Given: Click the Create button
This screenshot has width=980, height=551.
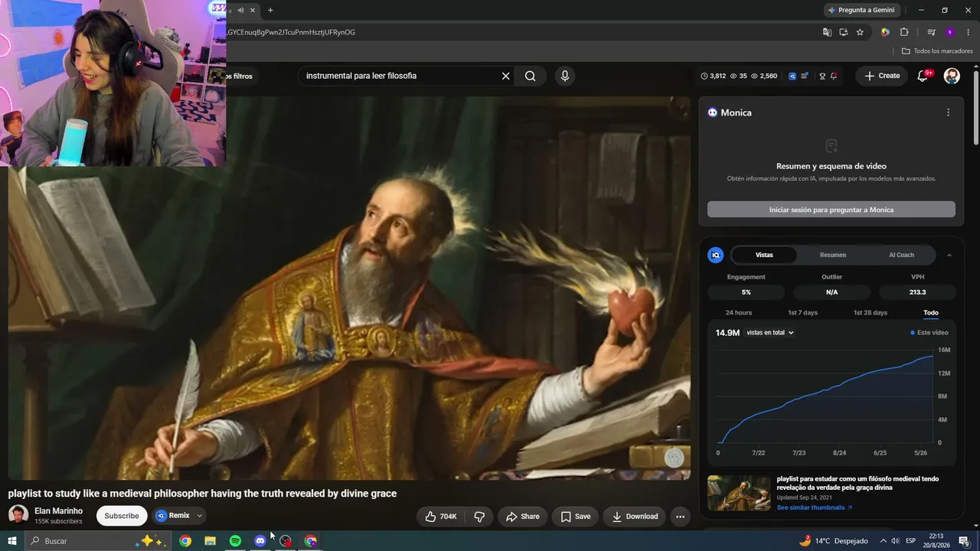Looking at the screenshot, I should coord(882,76).
